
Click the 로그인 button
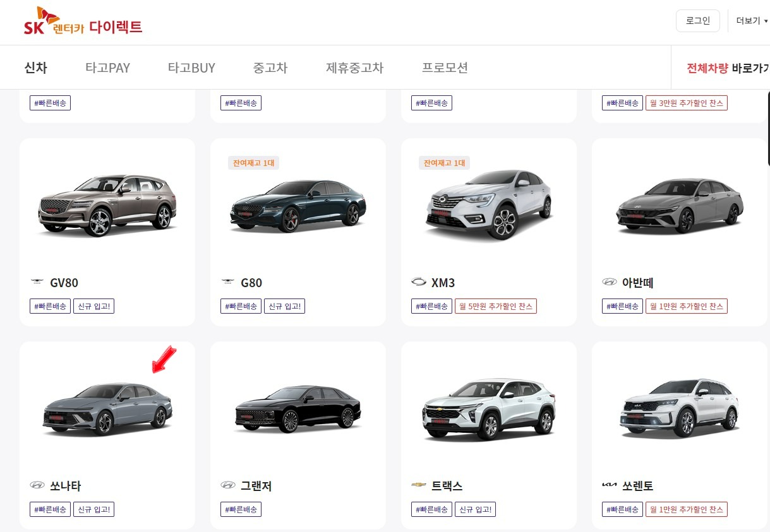698,21
